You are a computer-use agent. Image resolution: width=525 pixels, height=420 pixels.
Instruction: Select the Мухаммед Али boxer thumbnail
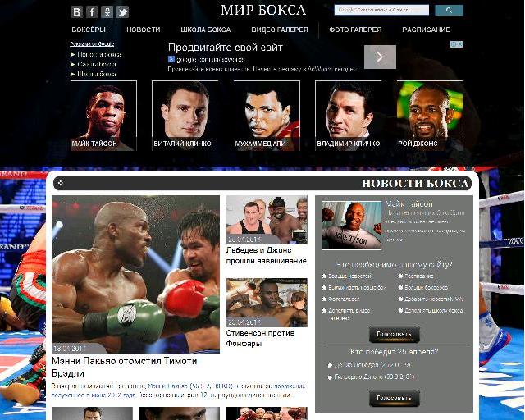(267, 116)
